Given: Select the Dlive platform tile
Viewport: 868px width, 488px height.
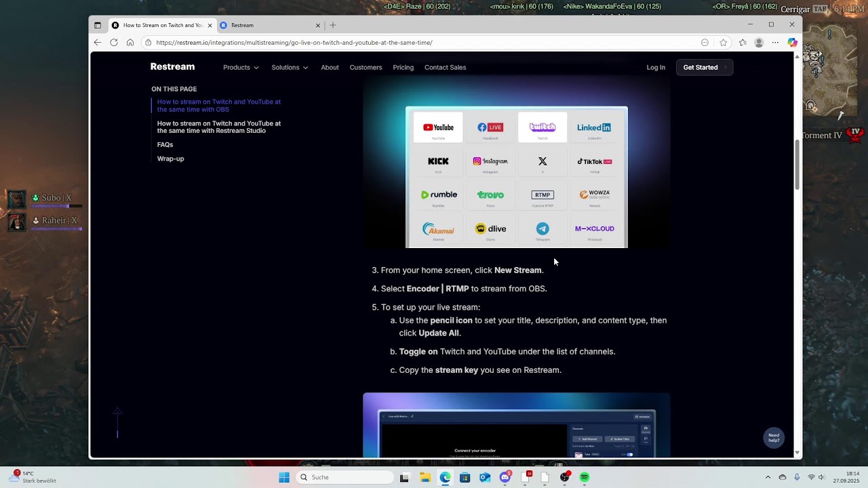Looking at the screenshot, I should (490, 229).
